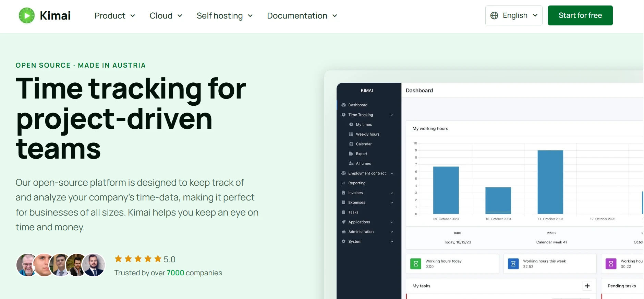This screenshot has height=299, width=644.
Task: Expand the Expenses sidebar chevron
Action: click(392, 203)
